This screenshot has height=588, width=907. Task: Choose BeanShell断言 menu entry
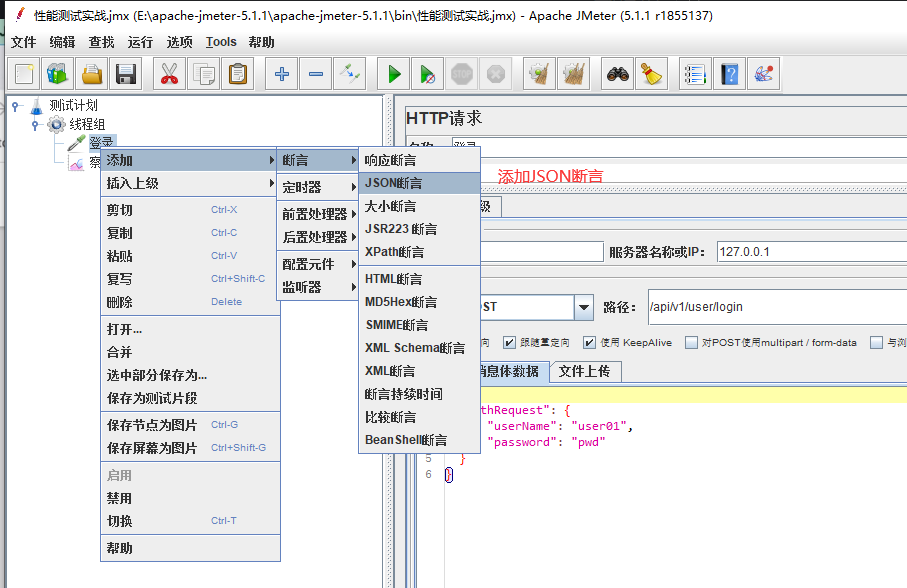[419, 440]
